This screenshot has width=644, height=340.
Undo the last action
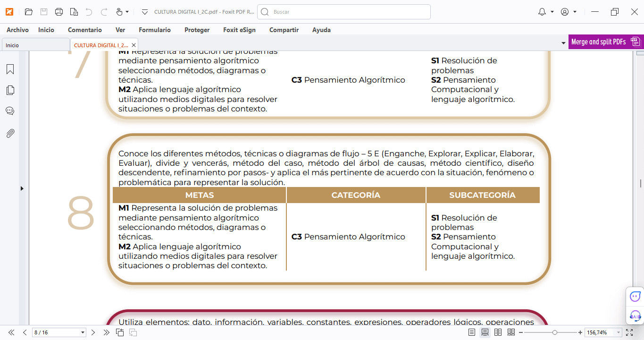pyautogui.click(x=89, y=12)
